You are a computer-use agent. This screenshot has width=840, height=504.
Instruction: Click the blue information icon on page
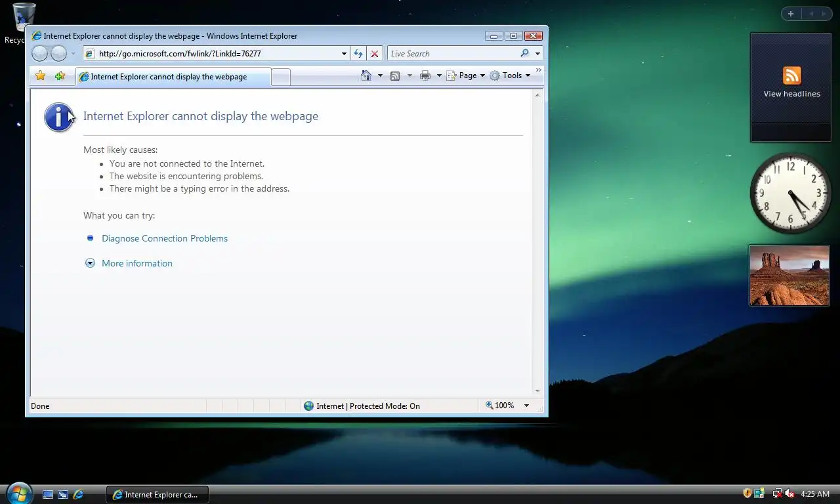tap(59, 117)
